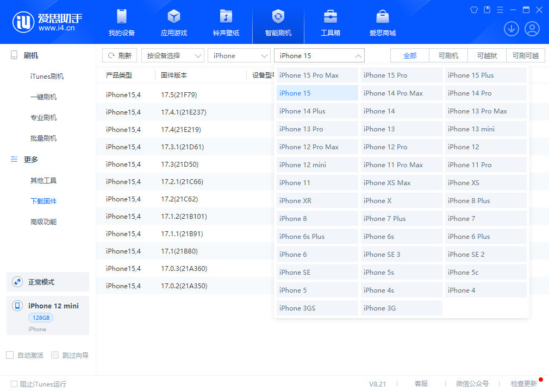Viewport: 549px width, 392px height.
Task: Open 下载固件 in sidebar
Action: (x=43, y=201)
